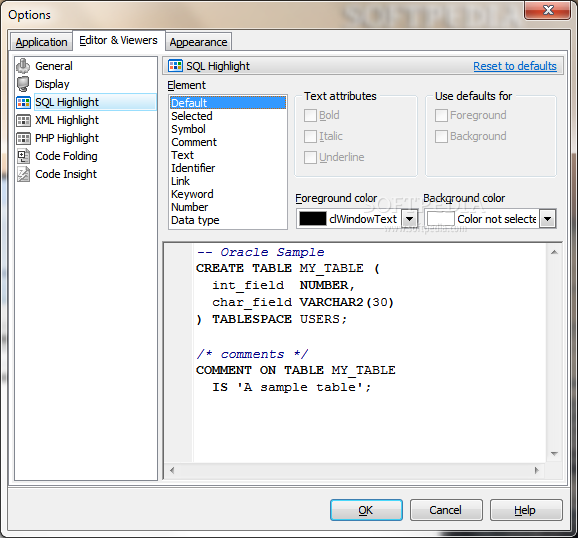Click the SQL Highlight header icon

(175, 66)
